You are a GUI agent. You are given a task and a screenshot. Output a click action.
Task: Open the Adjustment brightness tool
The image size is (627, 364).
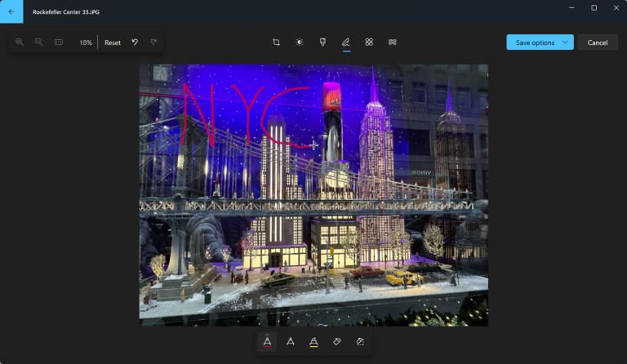(300, 42)
